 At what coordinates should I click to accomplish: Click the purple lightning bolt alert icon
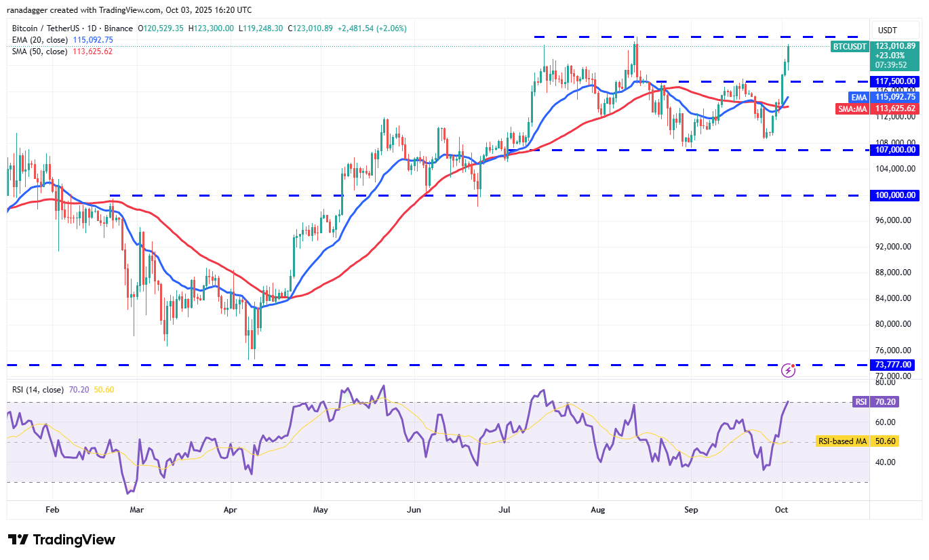[x=788, y=369]
